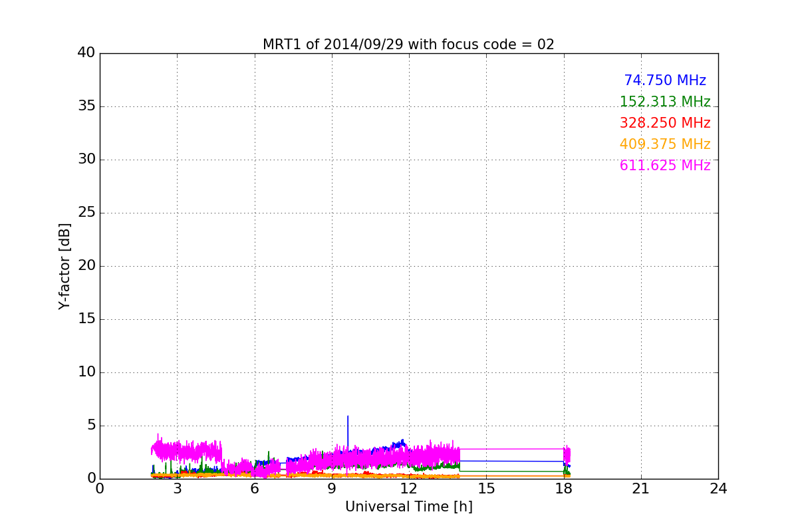This screenshot has height=532, width=798.
Task: Click the x-axis tick label 3
Action: tap(177, 489)
